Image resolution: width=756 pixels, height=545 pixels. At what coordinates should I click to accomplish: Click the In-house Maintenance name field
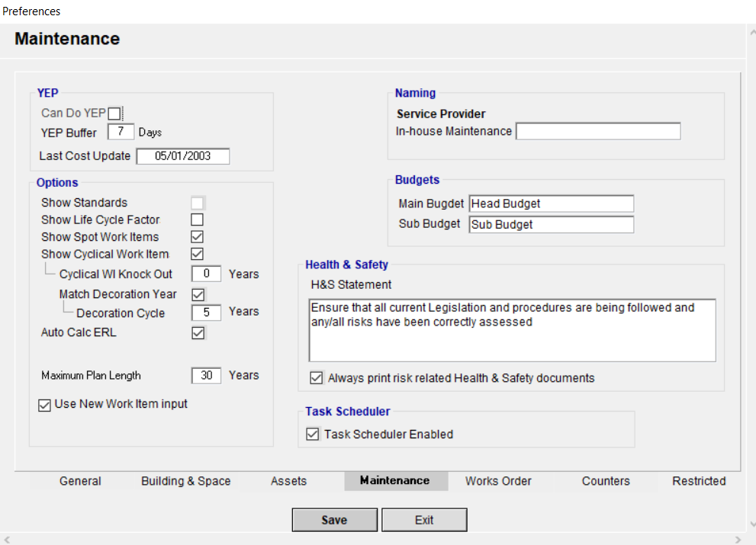click(598, 131)
